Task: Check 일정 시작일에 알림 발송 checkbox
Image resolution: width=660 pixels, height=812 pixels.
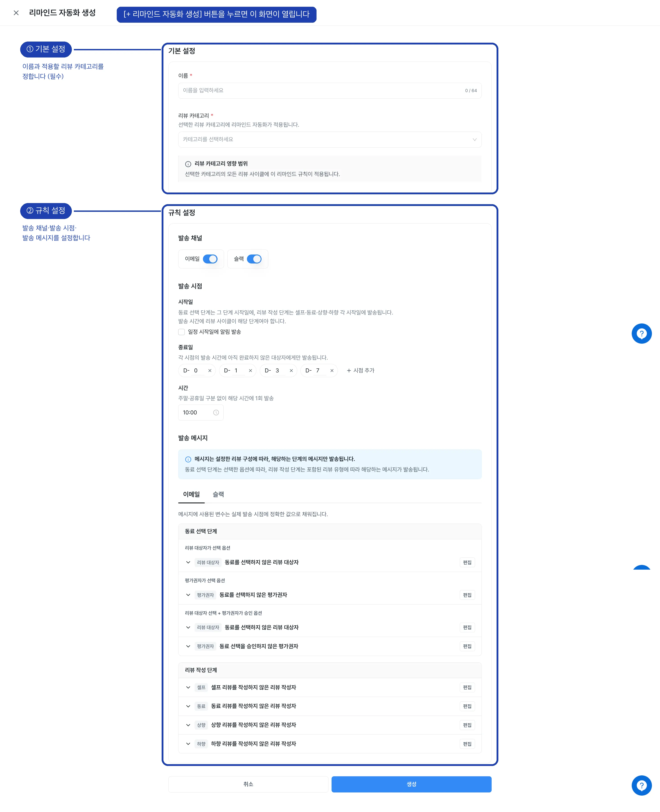Action: [182, 332]
